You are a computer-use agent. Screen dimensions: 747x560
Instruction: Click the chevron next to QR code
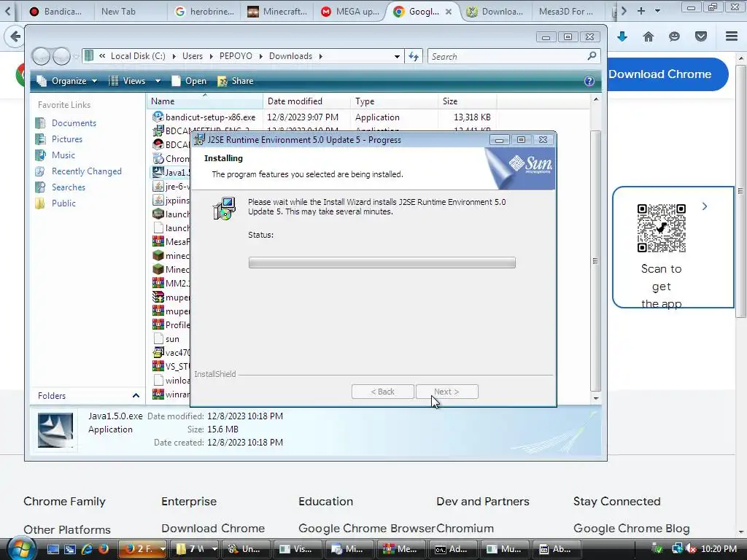coord(705,206)
